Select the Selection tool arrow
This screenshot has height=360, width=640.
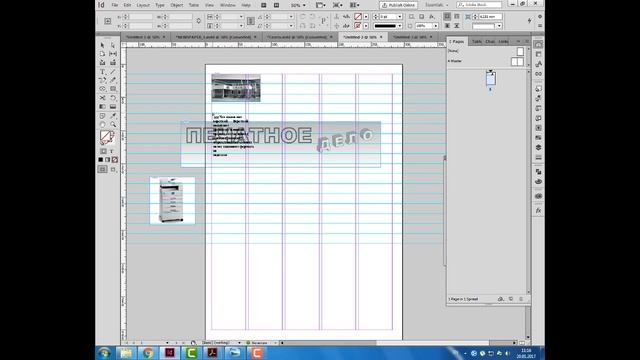point(102,45)
